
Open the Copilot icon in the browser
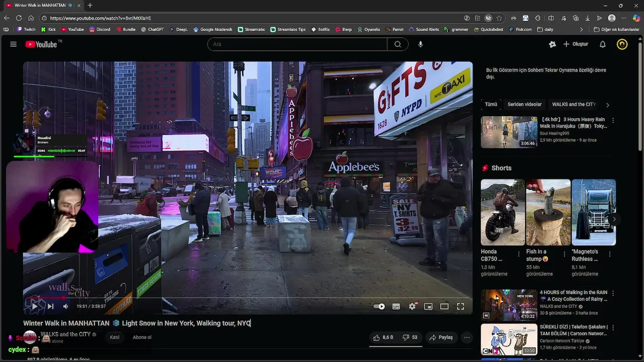click(636, 18)
